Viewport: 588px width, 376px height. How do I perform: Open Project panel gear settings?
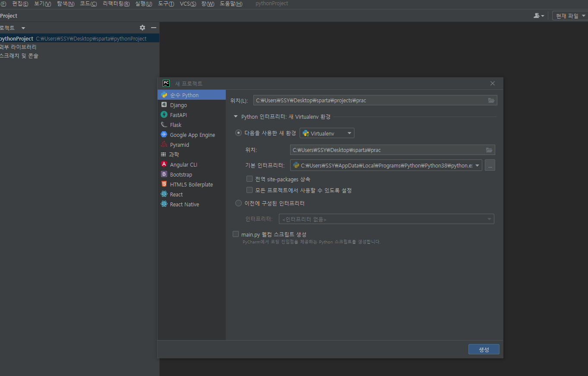pos(142,28)
